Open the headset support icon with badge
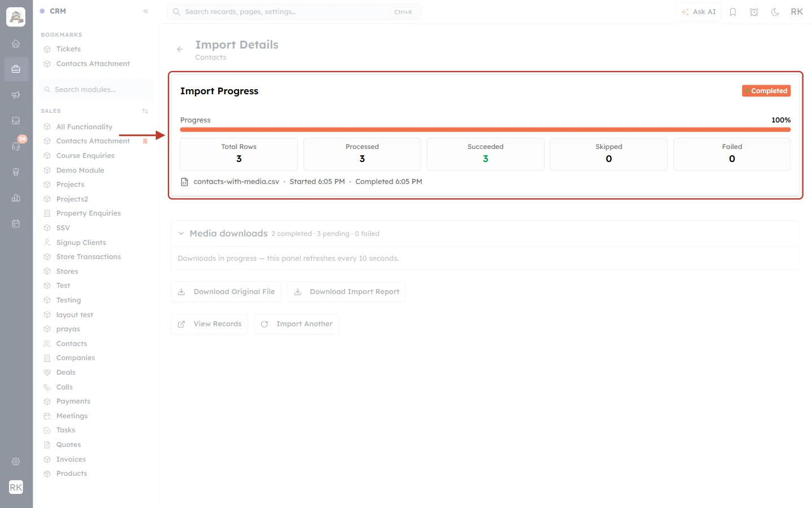The image size is (812, 508). (x=16, y=146)
